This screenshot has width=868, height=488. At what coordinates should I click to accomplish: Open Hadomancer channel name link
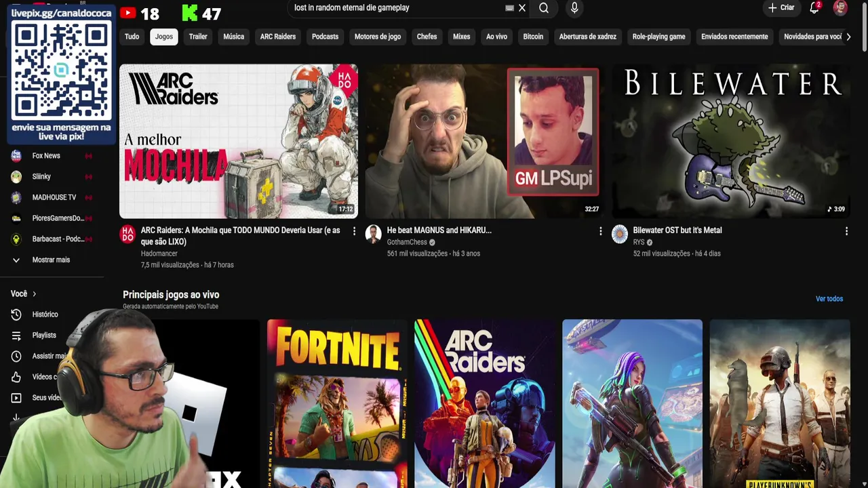click(x=159, y=253)
